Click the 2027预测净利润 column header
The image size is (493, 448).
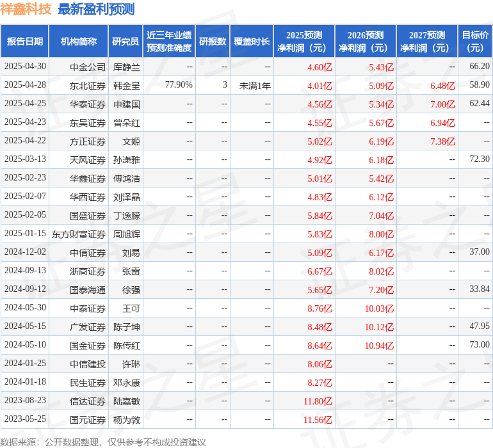(427, 41)
